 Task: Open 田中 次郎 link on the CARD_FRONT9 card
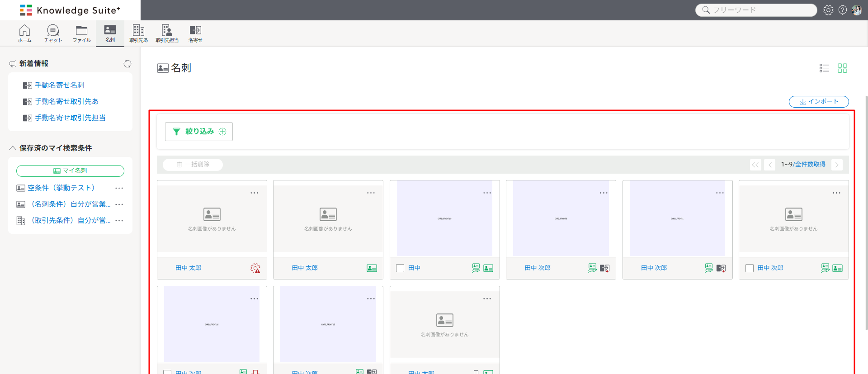coord(538,268)
